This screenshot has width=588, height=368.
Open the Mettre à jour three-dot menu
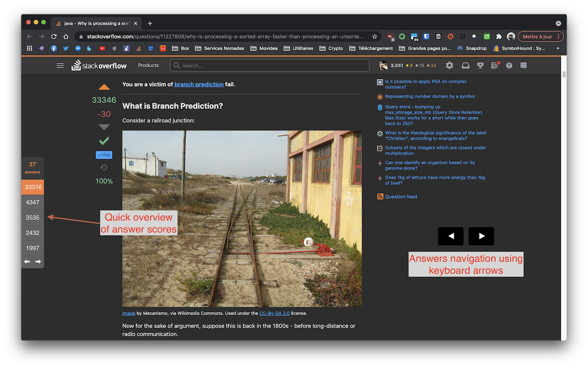tap(559, 36)
